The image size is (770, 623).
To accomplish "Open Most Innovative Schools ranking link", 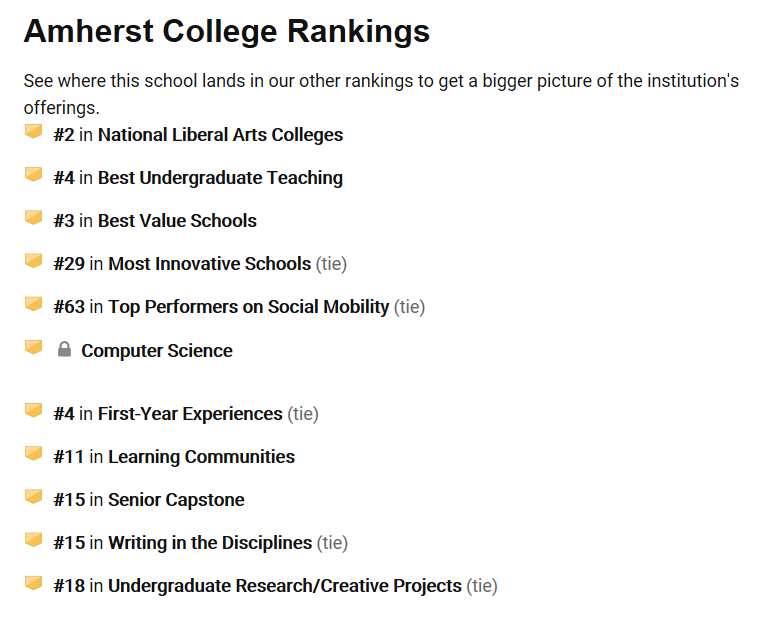I will pyautogui.click(x=209, y=264).
